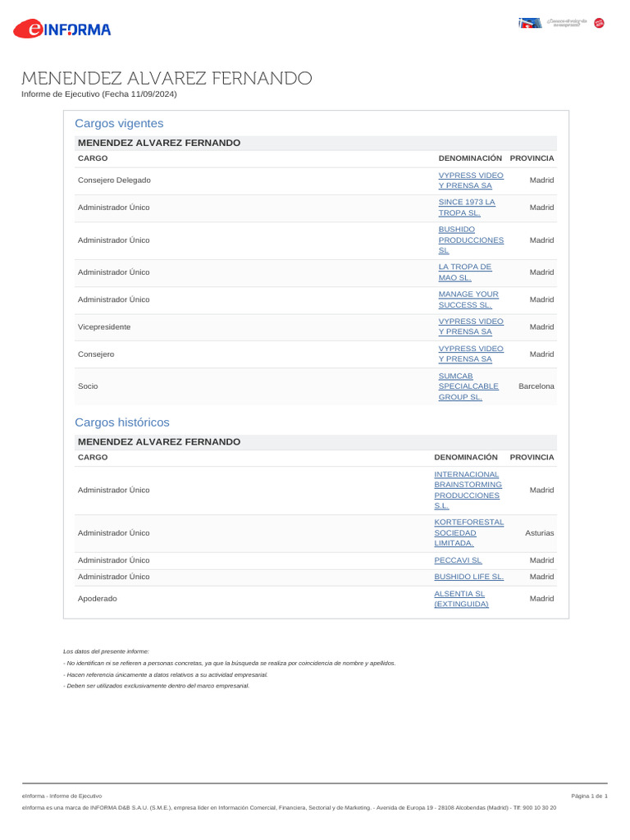This screenshot has width=630, height=840.
Task: Open the Vicepresidente VYPRESS VIDEO link
Action: [471, 326]
